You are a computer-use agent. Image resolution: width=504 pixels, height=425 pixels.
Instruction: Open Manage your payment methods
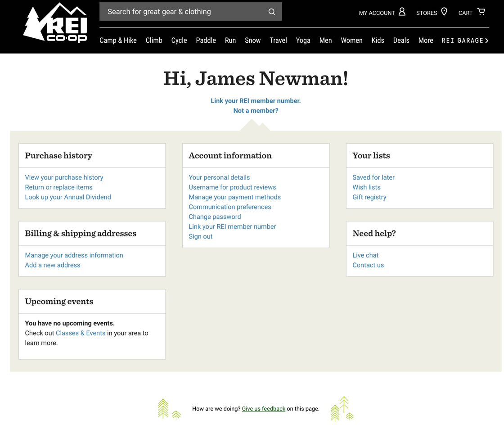234,197
